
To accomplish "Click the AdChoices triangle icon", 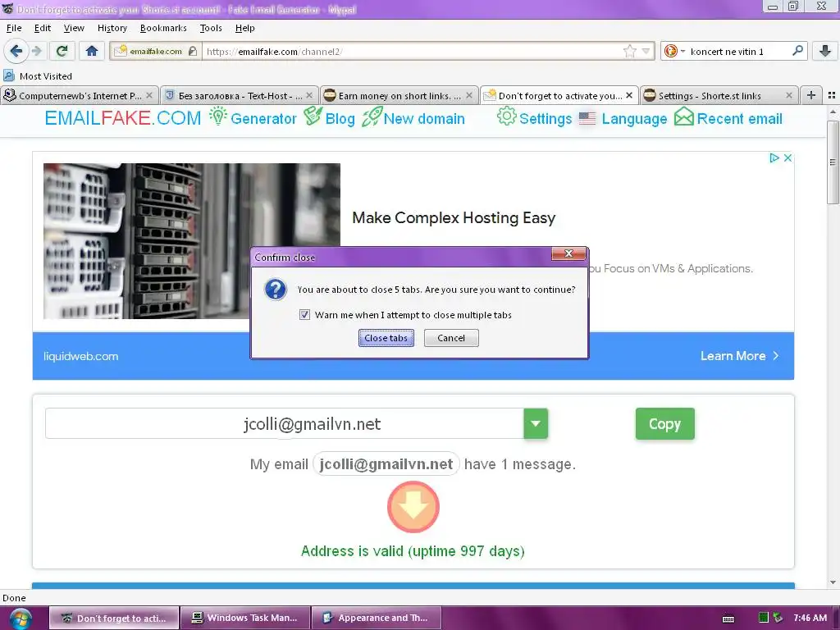I will click(774, 157).
